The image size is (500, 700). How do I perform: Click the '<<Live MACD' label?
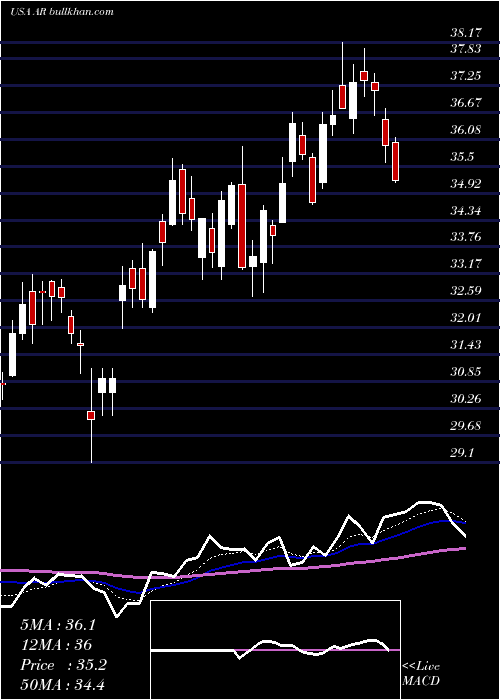click(421, 673)
